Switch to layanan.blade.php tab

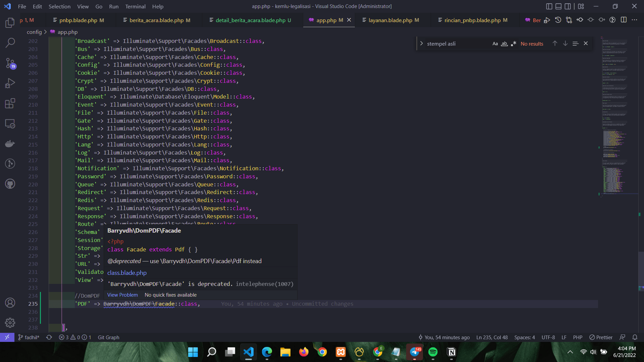[390, 20]
